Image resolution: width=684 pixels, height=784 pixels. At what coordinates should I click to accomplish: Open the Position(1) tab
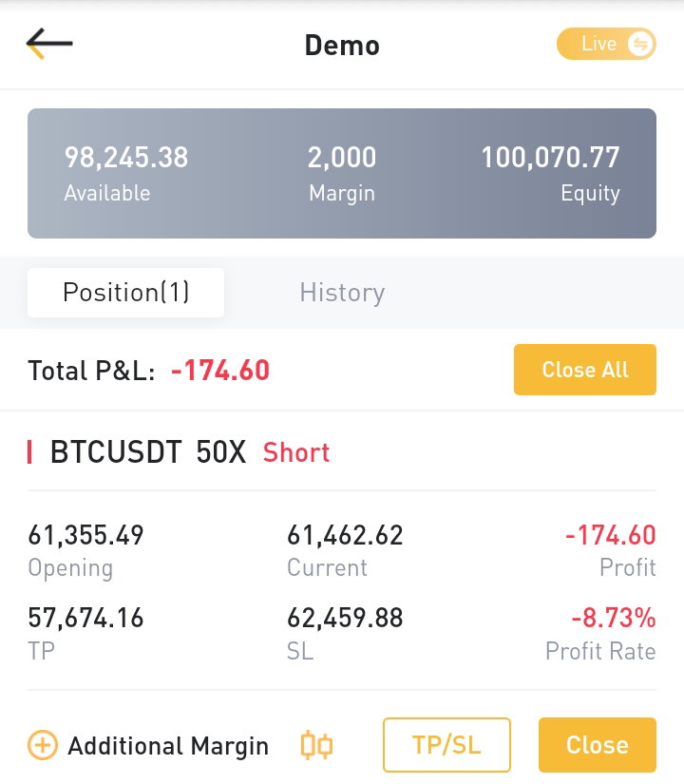(125, 293)
